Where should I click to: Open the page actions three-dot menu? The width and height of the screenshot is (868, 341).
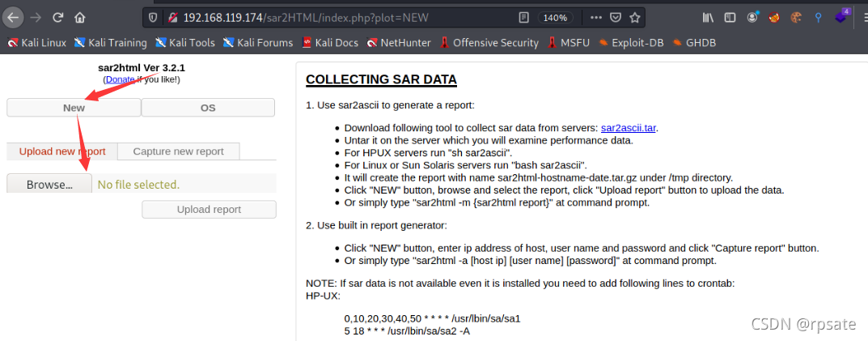click(595, 18)
